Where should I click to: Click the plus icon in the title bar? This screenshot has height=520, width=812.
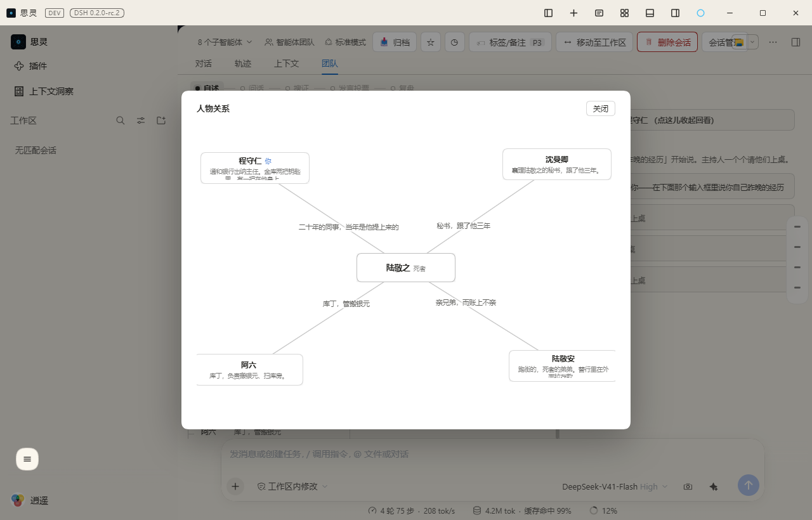[x=574, y=13]
